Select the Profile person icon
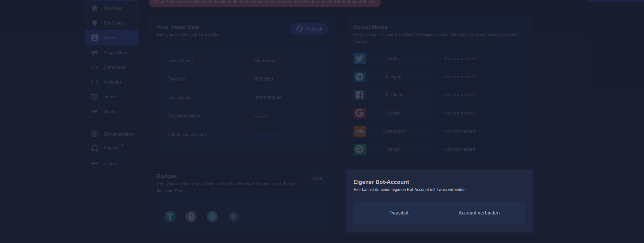Screen dimensions: 644x243 tap(95, 38)
